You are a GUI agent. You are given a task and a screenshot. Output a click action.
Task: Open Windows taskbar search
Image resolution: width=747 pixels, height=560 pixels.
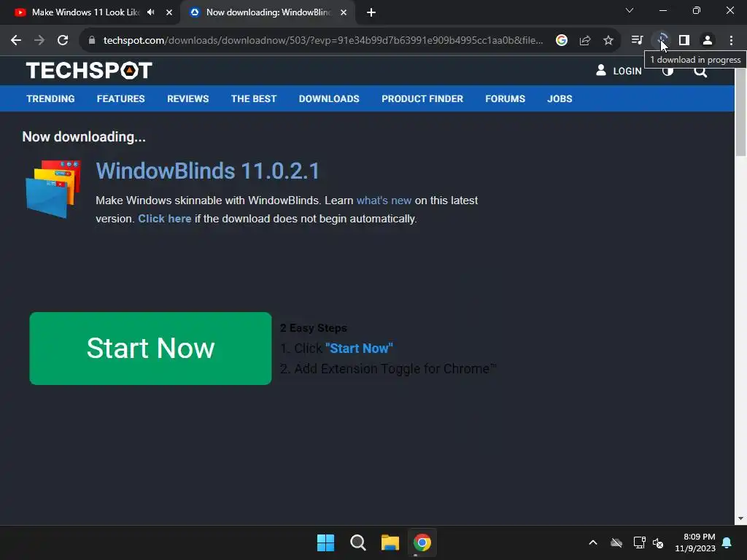pos(357,542)
